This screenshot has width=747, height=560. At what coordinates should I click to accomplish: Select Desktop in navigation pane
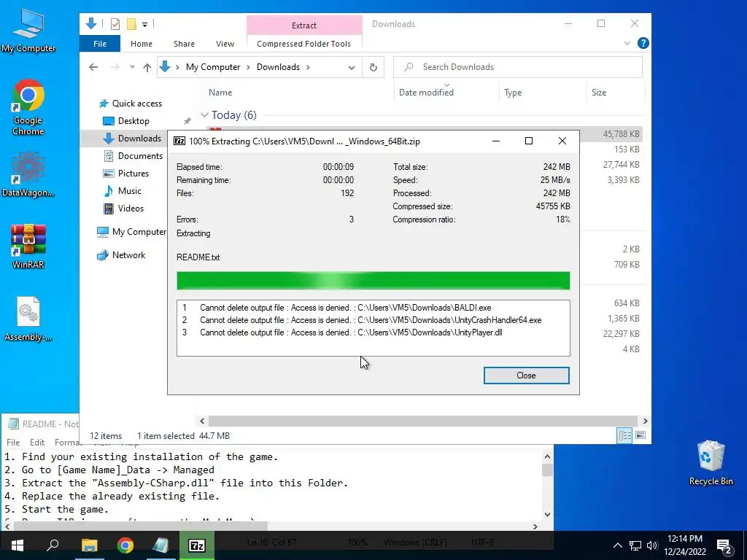coord(126,121)
